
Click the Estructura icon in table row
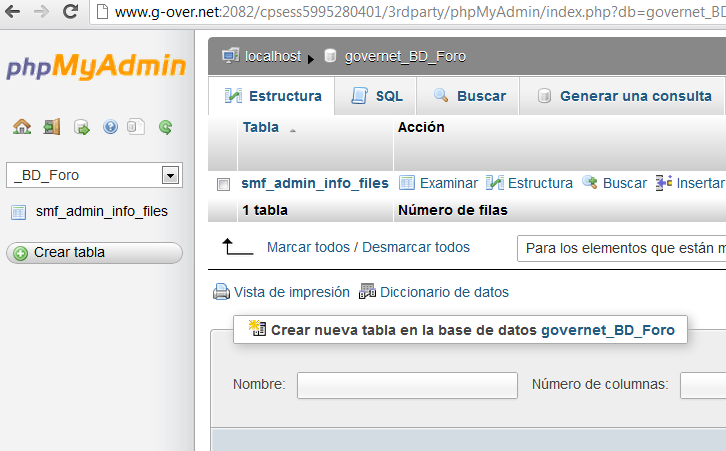point(494,183)
